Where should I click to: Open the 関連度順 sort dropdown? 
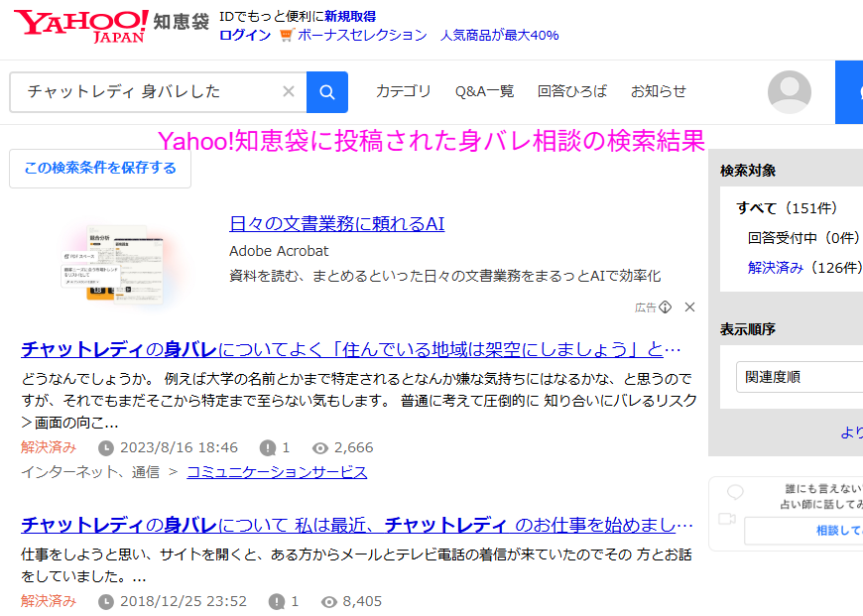(800, 377)
